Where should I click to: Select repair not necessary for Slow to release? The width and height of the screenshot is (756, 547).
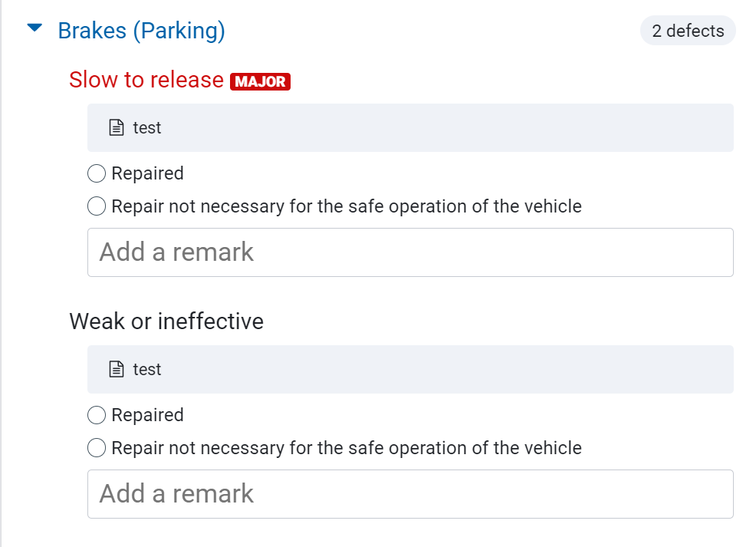[97, 206]
